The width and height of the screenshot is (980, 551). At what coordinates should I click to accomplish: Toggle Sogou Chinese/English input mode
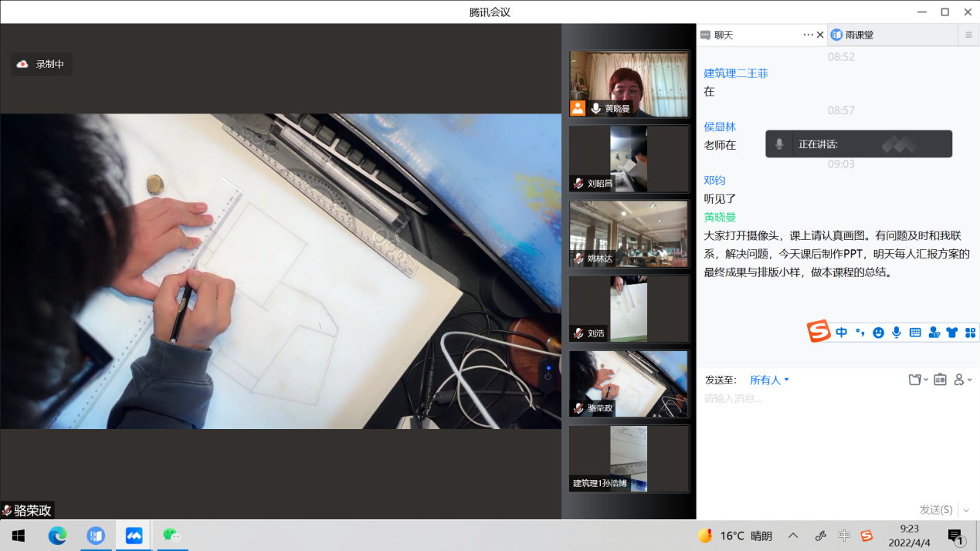click(x=841, y=333)
